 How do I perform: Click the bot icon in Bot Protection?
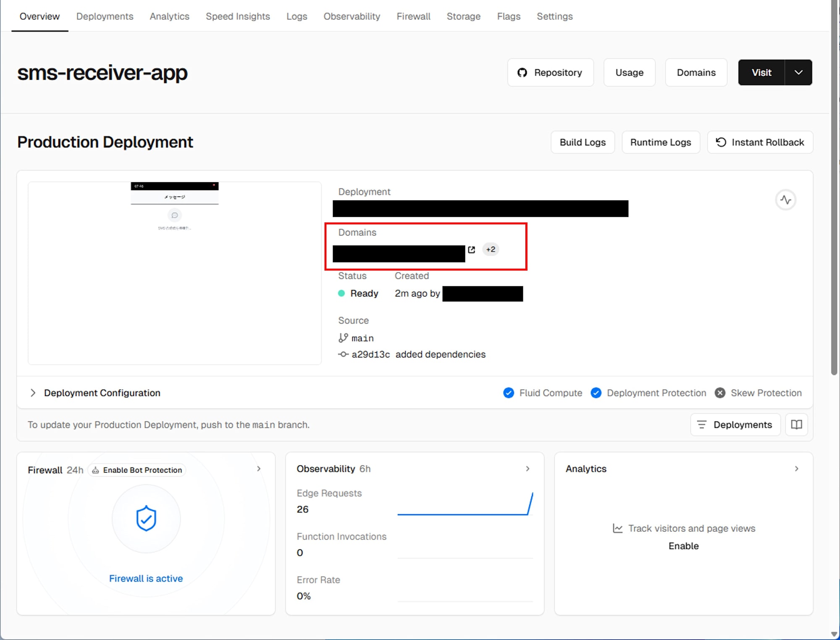(95, 470)
